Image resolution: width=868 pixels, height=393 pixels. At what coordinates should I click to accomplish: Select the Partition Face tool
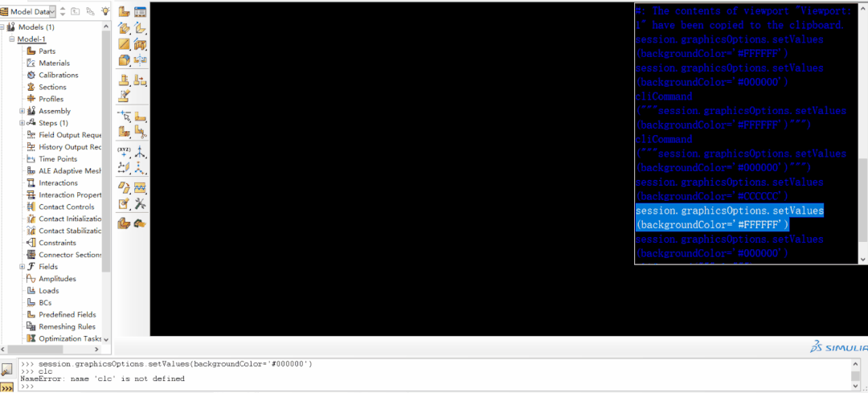pyautogui.click(x=140, y=117)
